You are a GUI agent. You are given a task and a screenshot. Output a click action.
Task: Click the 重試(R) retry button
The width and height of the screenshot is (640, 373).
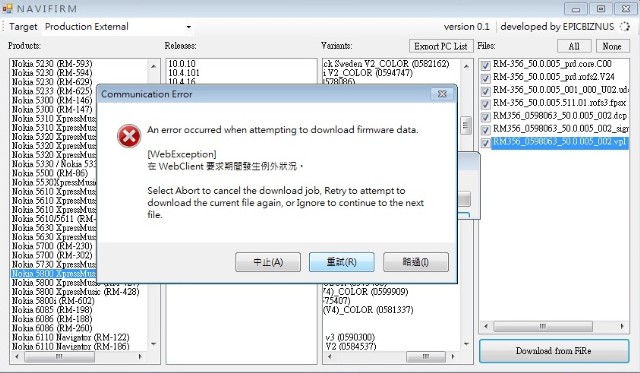tap(342, 262)
